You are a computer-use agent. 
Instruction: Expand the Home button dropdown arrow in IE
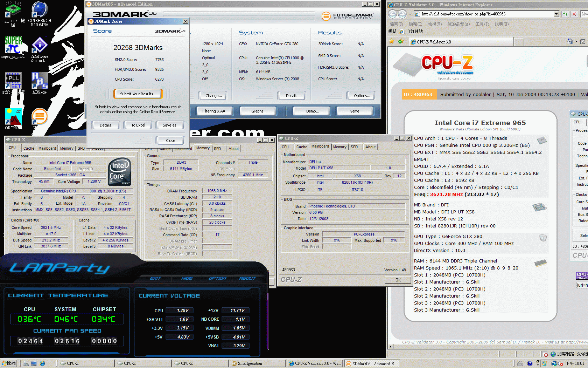(x=576, y=42)
